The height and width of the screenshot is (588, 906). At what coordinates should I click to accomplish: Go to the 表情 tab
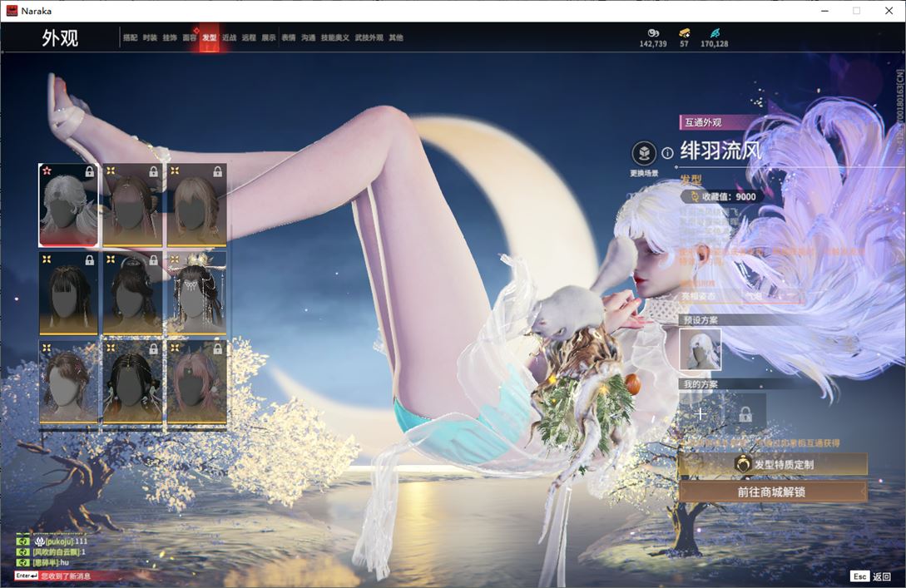click(289, 37)
